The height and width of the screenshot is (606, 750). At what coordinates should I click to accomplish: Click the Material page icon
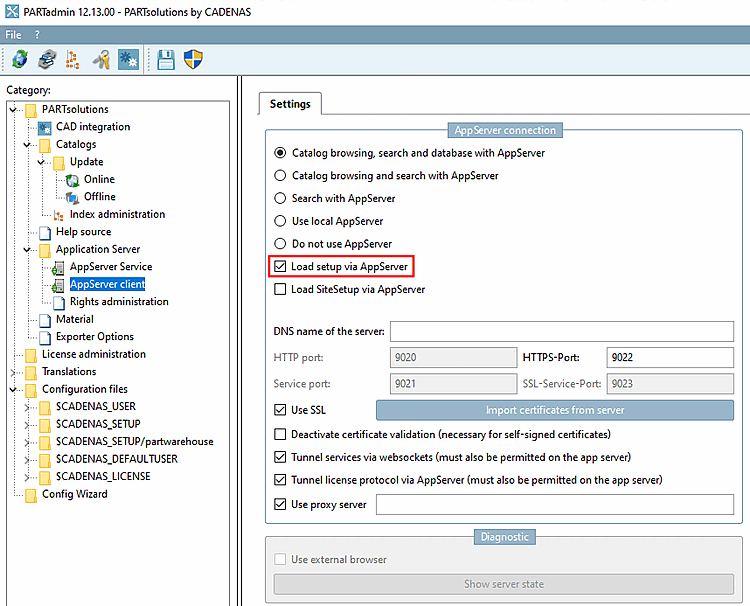[x=45, y=320]
